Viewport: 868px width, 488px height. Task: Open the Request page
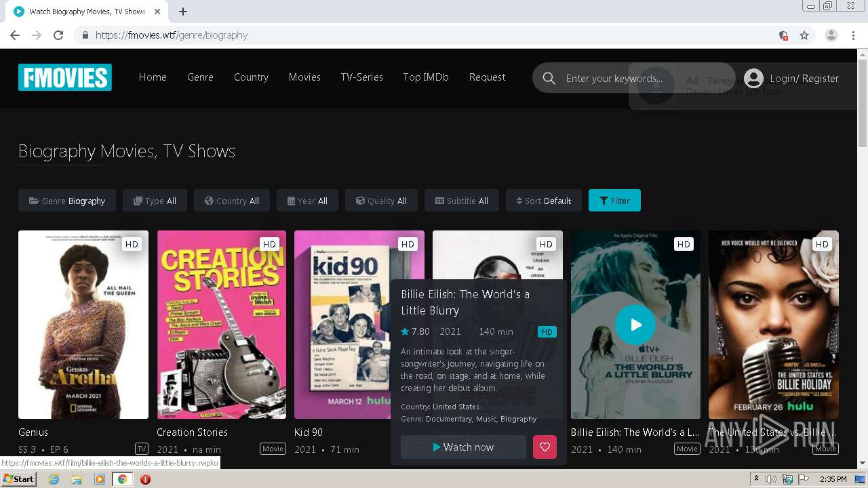click(x=487, y=77)
